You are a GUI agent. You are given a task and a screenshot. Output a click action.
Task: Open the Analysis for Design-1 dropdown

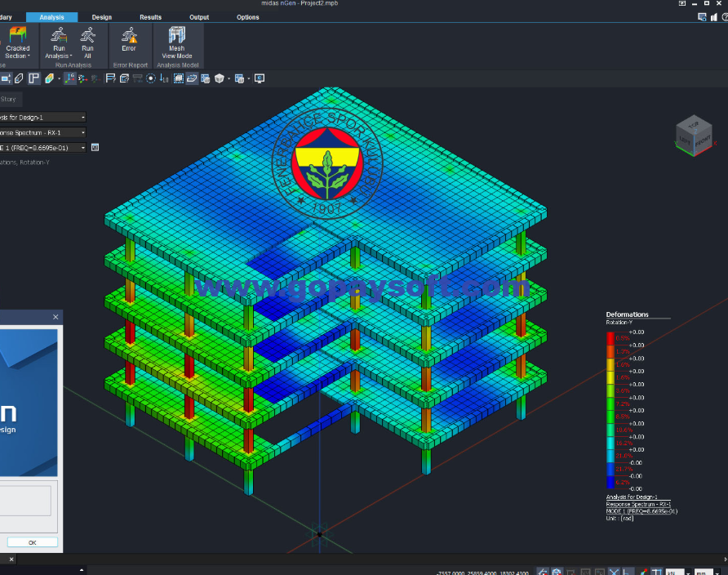(42, 118)
